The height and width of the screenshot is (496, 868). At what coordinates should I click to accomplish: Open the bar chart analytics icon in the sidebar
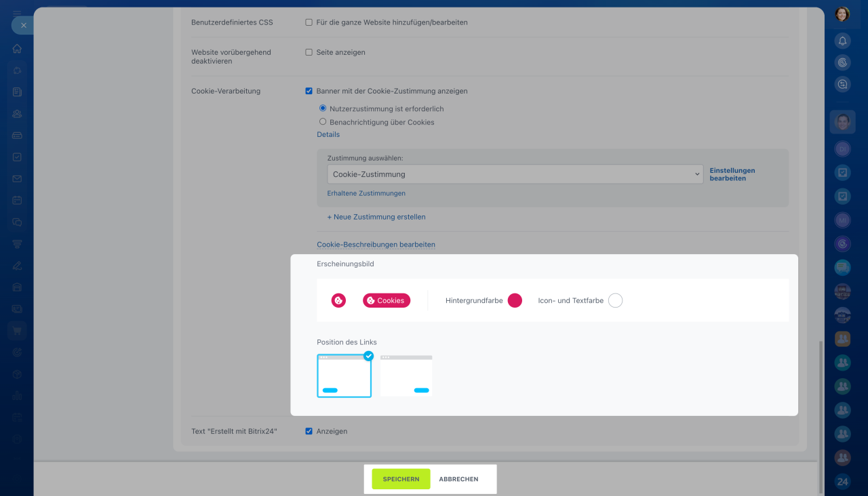pyautogui.click(x=17, y=396)
